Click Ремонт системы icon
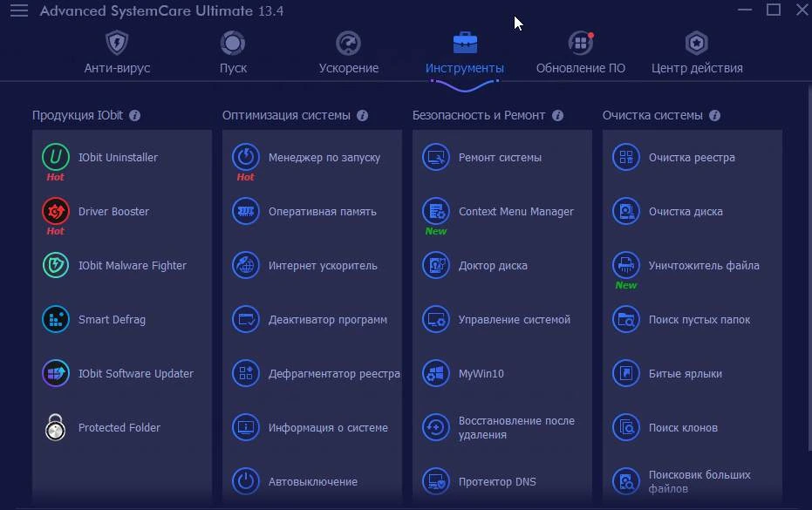 click(x=435, y=157)
